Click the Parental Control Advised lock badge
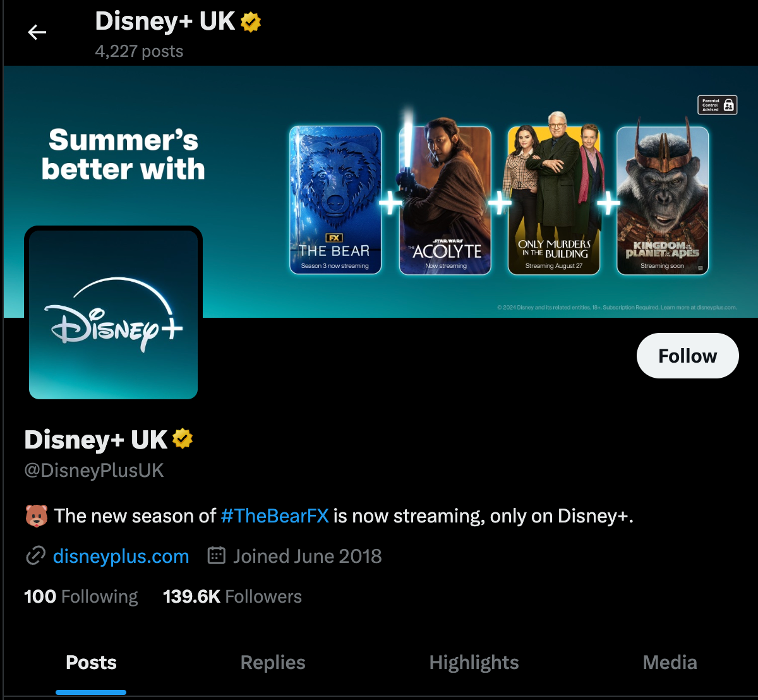The height and width of the screenshot is (700, 758). click(718, 105)
